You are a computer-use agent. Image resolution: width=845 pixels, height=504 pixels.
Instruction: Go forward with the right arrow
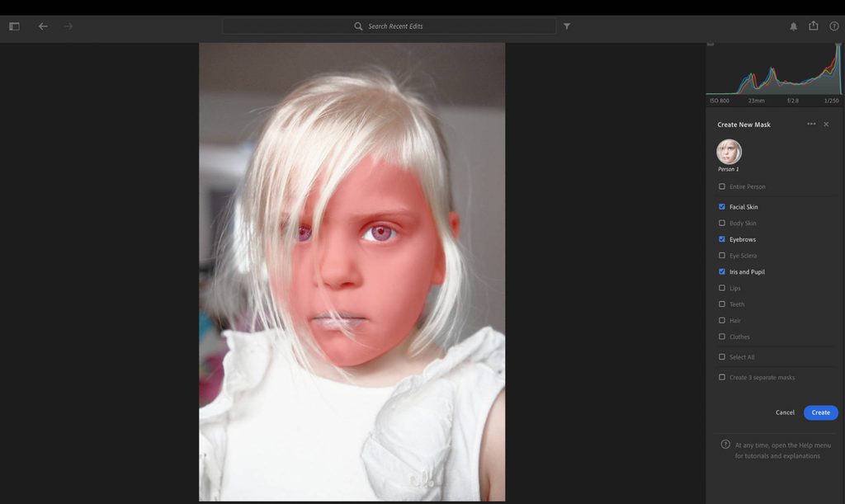(x=68, y=26)
